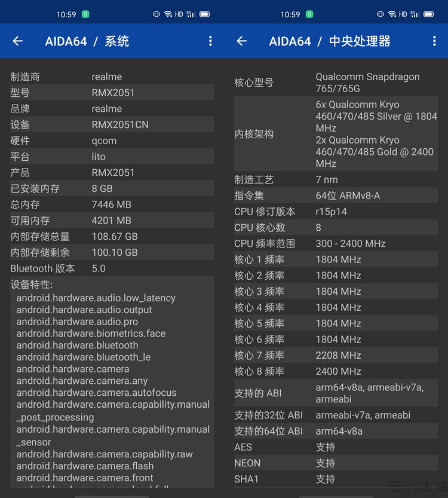The image size is (448, 498).
Task: Tap android.hardware.camera.front feature line
Action: pyautogui.click(x=85, y=478)
